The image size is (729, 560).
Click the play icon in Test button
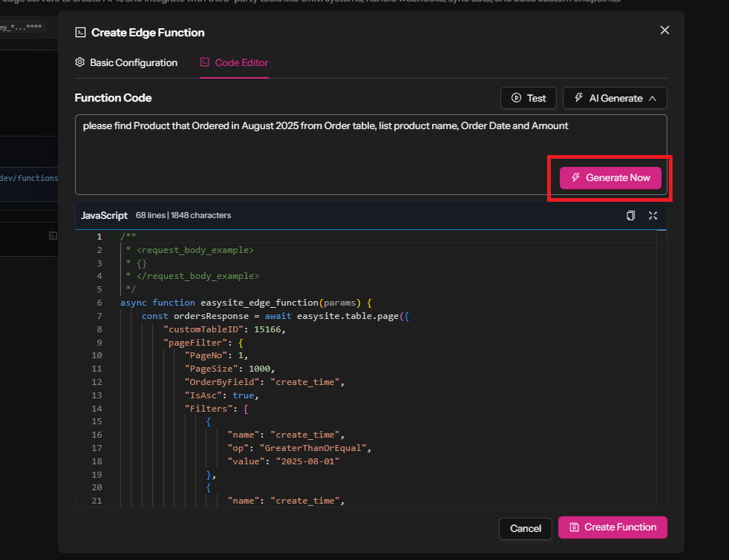point(516,98)
